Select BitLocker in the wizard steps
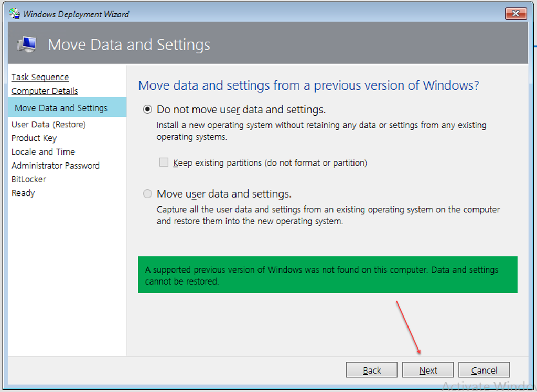This screenshot has width=537, height=392. (x=29, y=179)
